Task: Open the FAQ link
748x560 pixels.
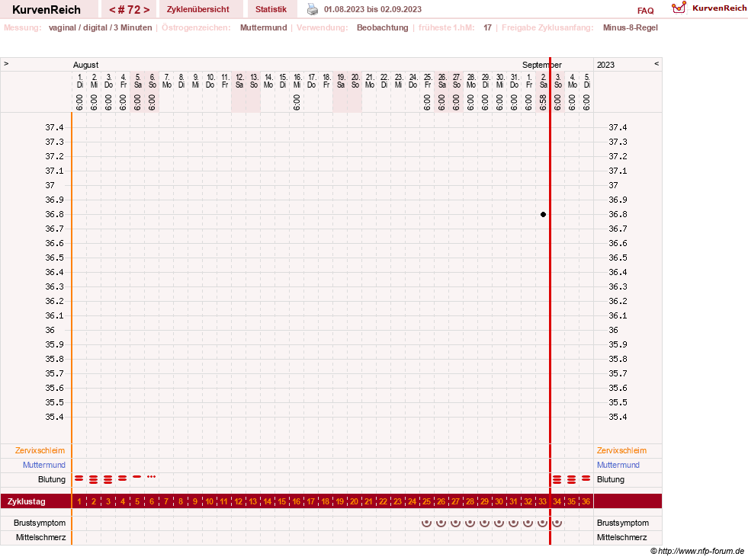Action: pos(645,11)
